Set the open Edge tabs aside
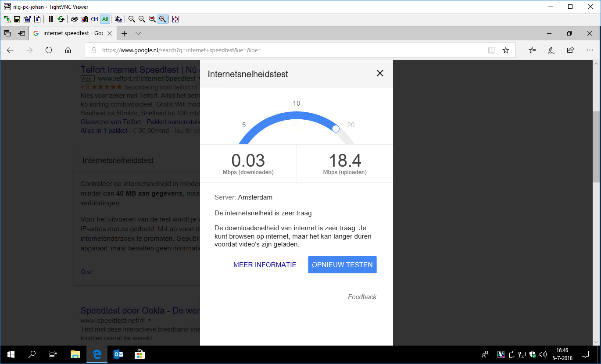 pyautogui.click(x=21, y=33)
